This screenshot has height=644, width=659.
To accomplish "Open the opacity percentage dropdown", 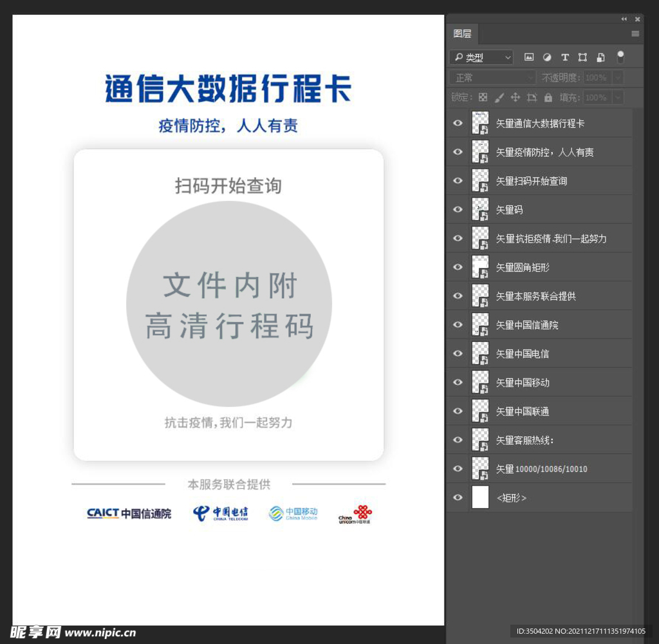I will (x=617, y=77).
